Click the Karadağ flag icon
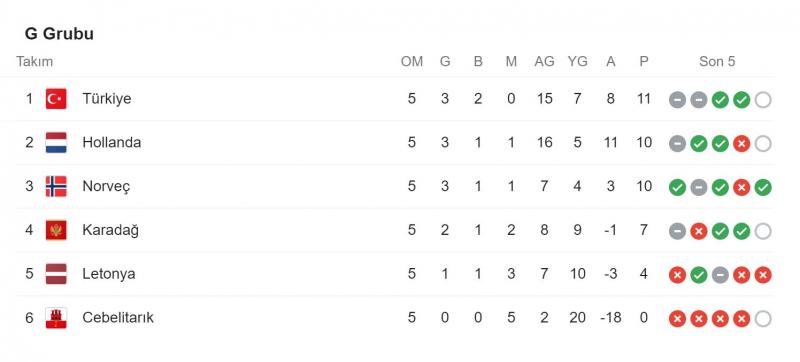This screenshot has height=362, width=800. coord(56,230)
